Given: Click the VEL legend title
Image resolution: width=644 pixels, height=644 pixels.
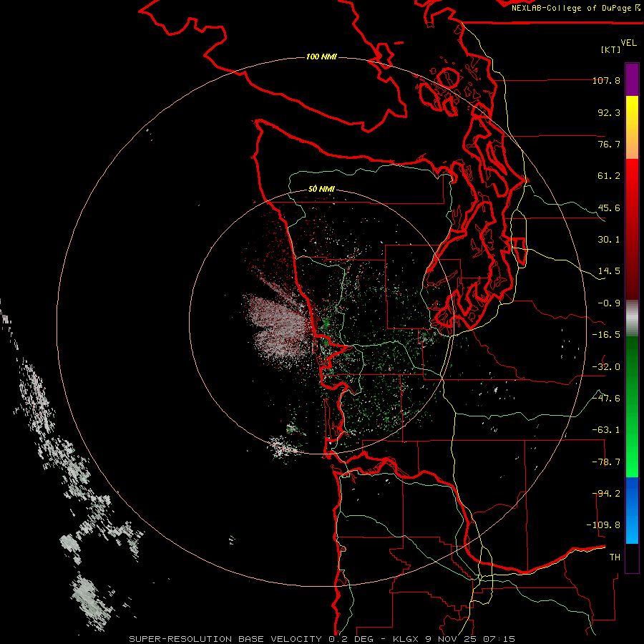Looking at the screenshot, I should click(628, 43).
